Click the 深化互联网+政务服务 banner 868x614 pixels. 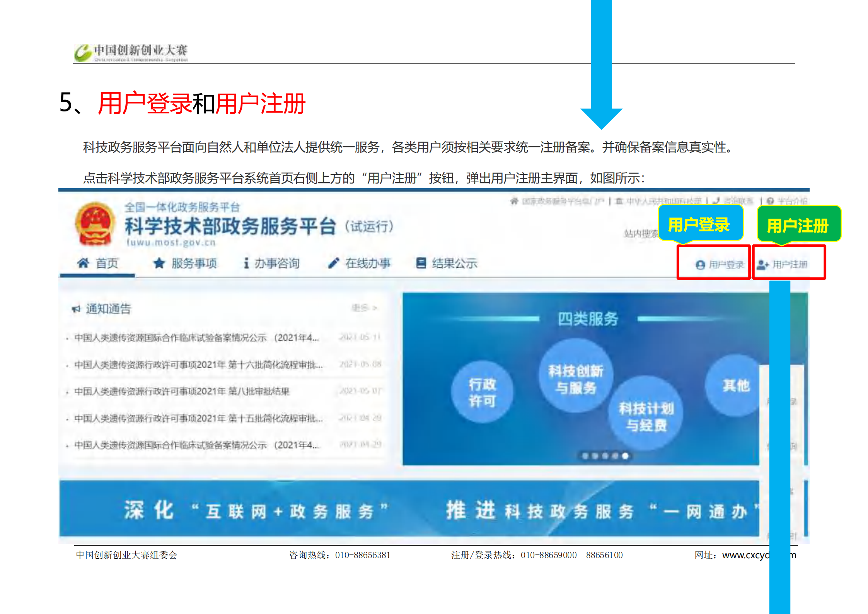[x=255, y=511]
